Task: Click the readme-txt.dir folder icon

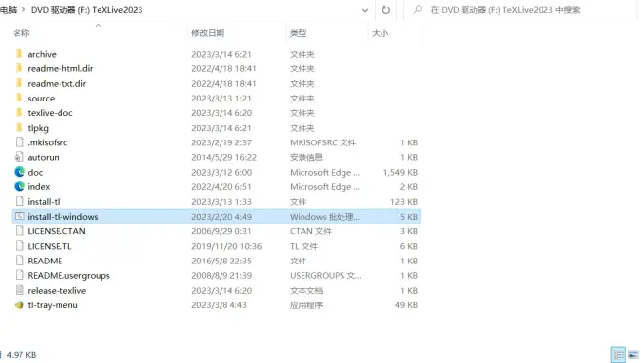Action: coord(19,83)
